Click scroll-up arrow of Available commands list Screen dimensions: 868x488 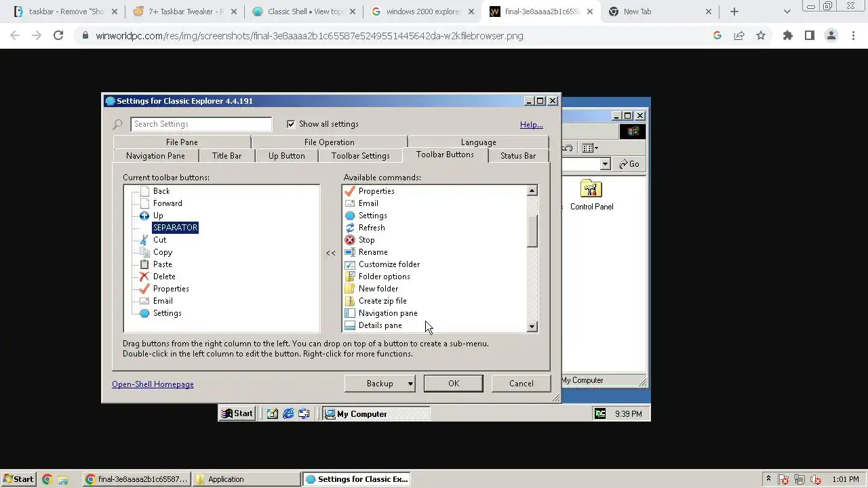[532, 191]
